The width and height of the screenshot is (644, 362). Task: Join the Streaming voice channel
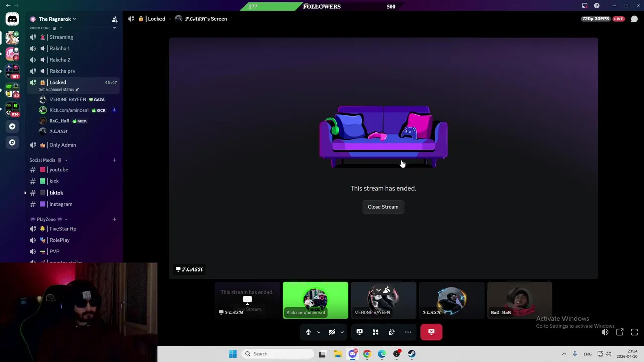click(73, 37)
